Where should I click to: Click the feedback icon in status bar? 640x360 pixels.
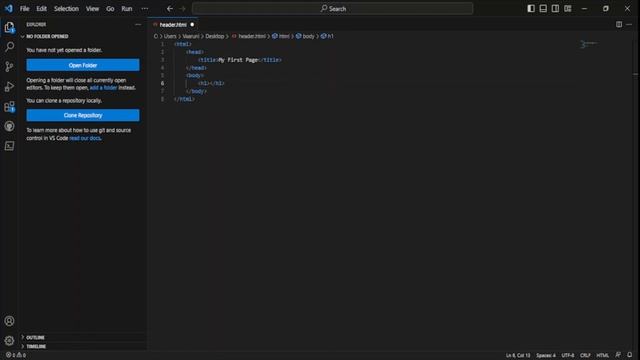pos(618,355)
